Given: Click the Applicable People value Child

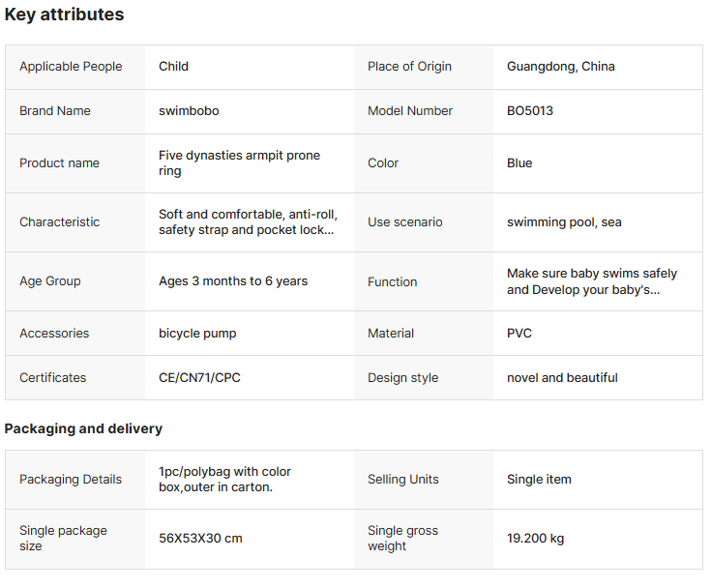Looking at the screenshot, I should pos(174,67).
